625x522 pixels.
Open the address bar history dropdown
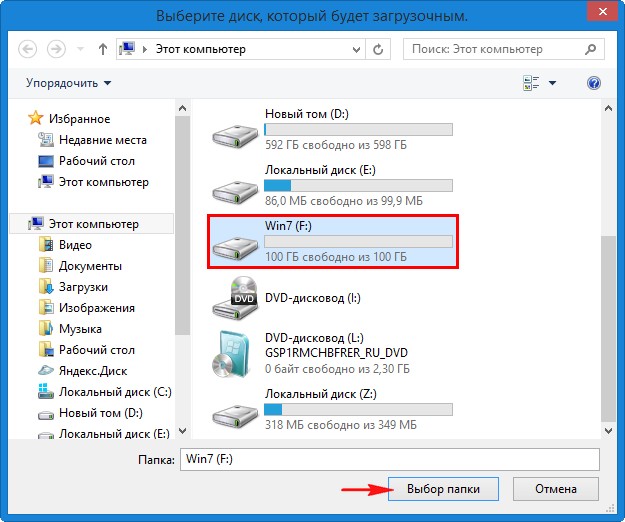point(356,49)
